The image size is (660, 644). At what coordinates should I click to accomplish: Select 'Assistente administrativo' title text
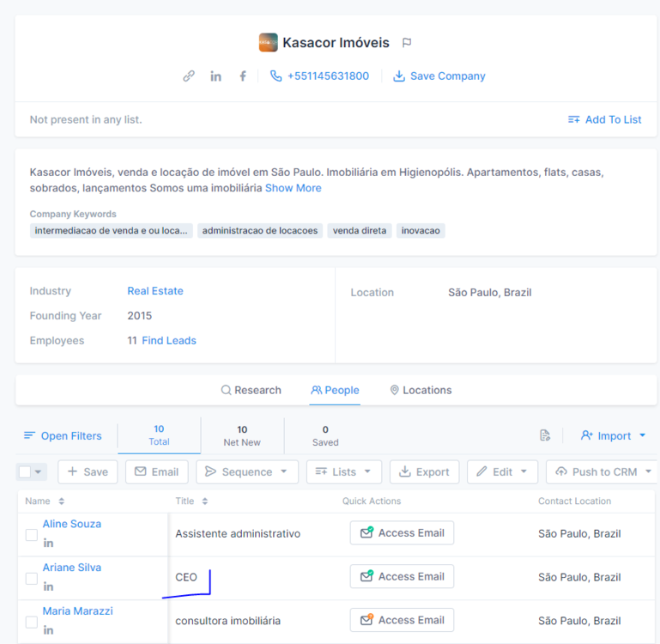238,534
